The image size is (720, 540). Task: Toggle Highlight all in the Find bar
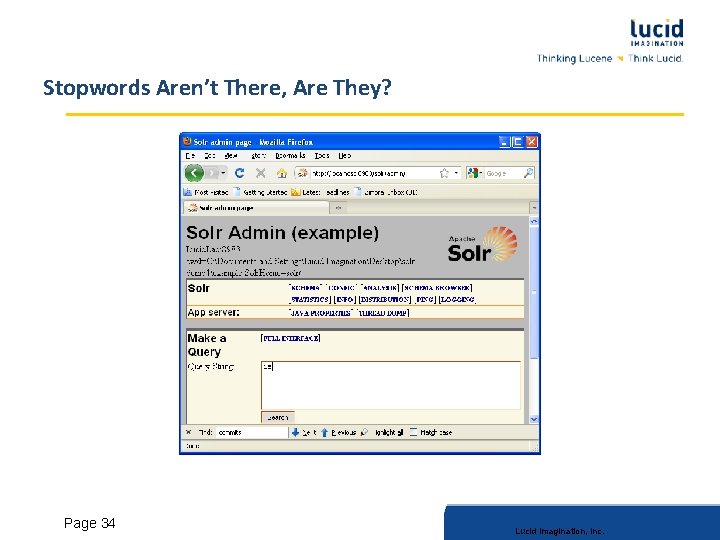[382, 433]
